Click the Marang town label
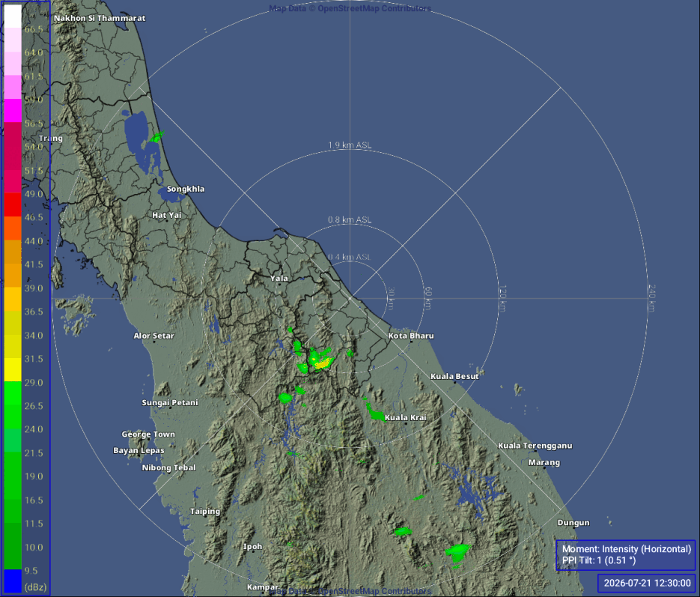The image size is (700, 597). coord(544,463)
